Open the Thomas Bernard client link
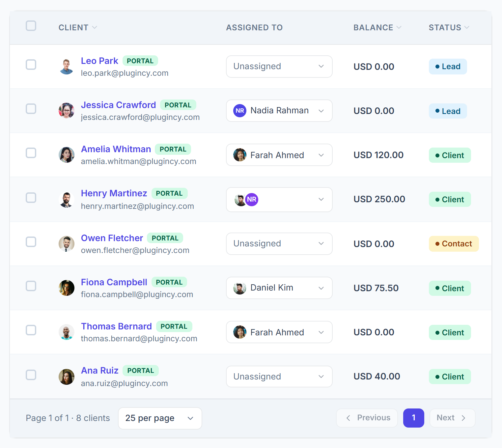Viewport: 502px width, 448px height. [x=117, y=326]
